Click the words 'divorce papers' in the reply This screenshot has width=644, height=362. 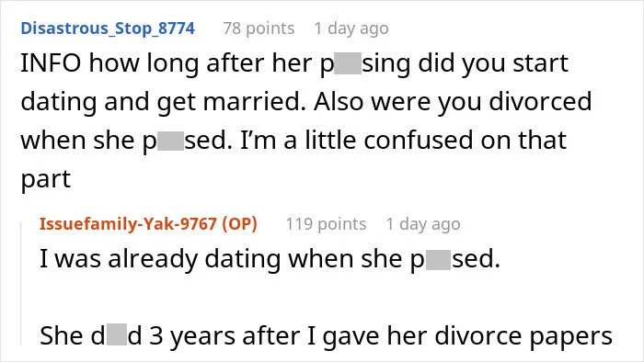pos(523,335)
